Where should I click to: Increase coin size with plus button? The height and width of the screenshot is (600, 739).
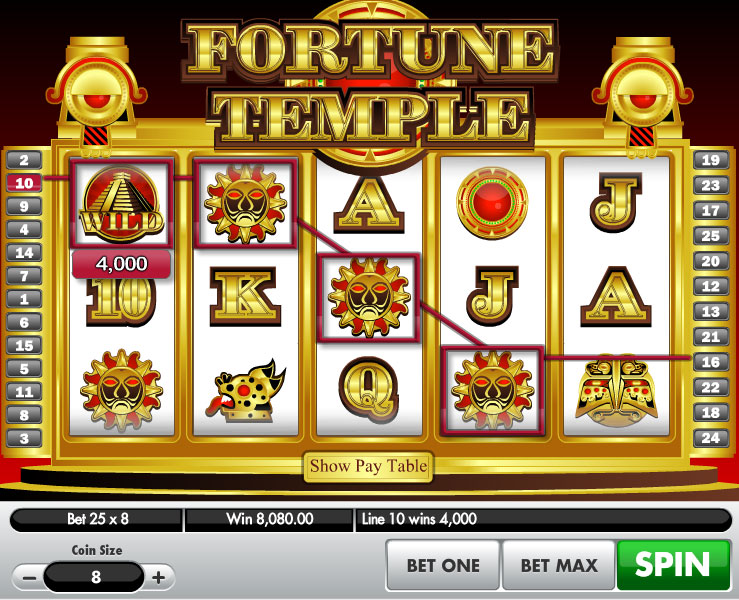click(x=159, y=577)
